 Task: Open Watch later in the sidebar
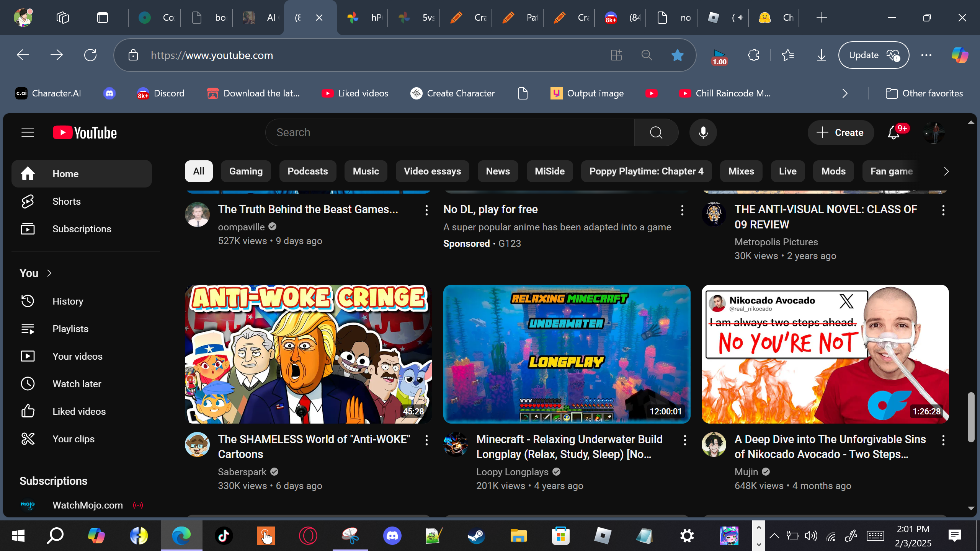(82, 384)
